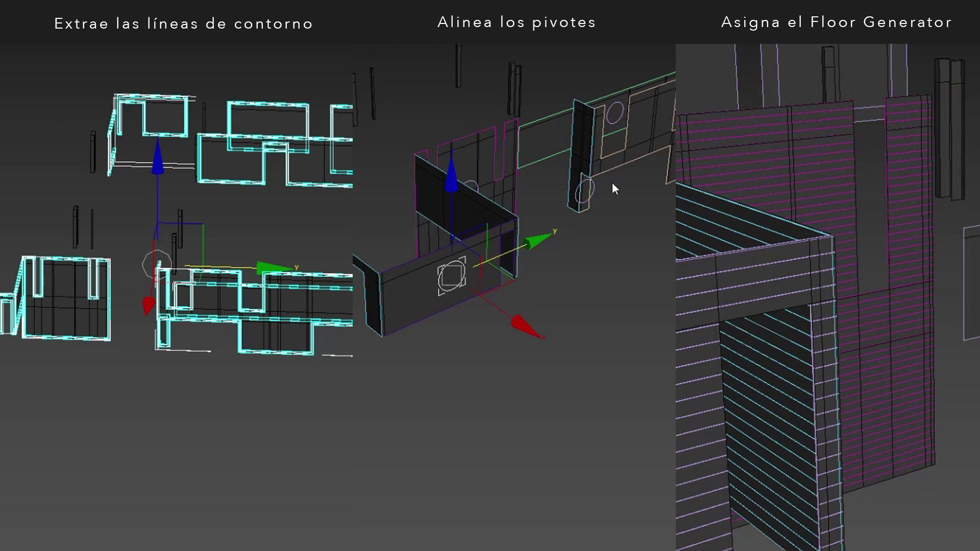
Task: Click the 'Extrae las líneas de contorno' heading
Action: [183, 23]
